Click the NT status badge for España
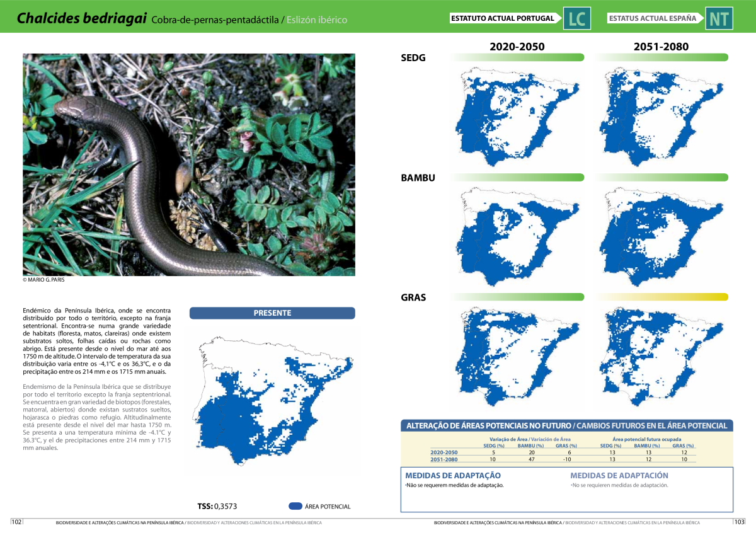The image size is (756, 535). 719,19
